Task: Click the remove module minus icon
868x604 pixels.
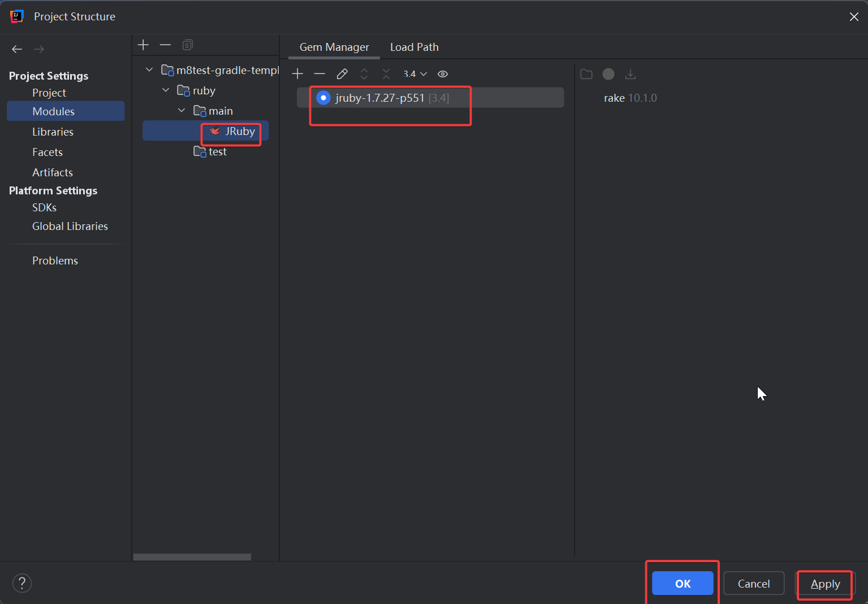Action: (x=165, y=45)
